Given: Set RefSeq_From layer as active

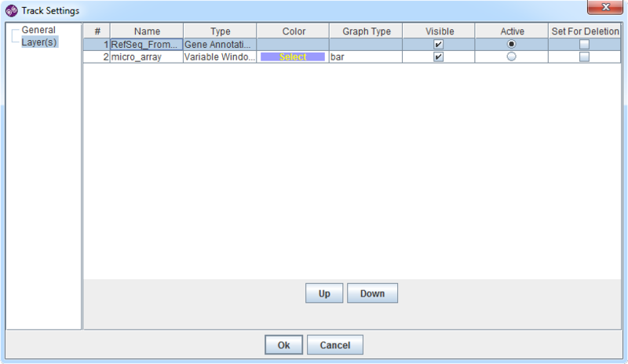Looking at the screenshot, I should [512, 44].
